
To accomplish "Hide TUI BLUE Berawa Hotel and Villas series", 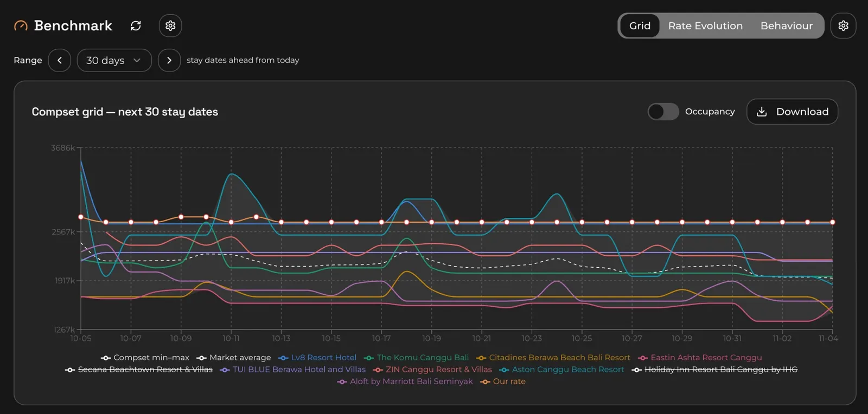I will coord(293,370).
